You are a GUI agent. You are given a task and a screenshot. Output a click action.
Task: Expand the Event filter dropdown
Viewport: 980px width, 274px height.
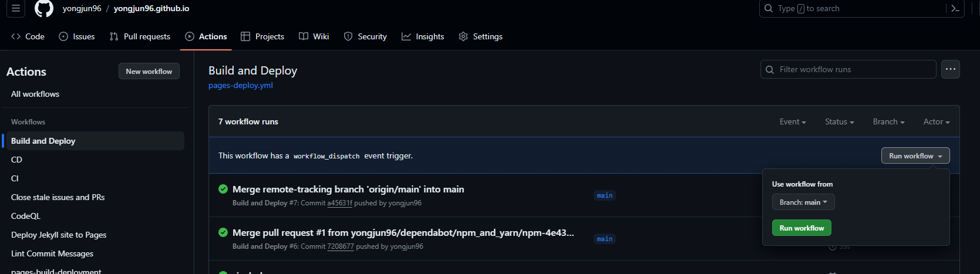[793, 121]
